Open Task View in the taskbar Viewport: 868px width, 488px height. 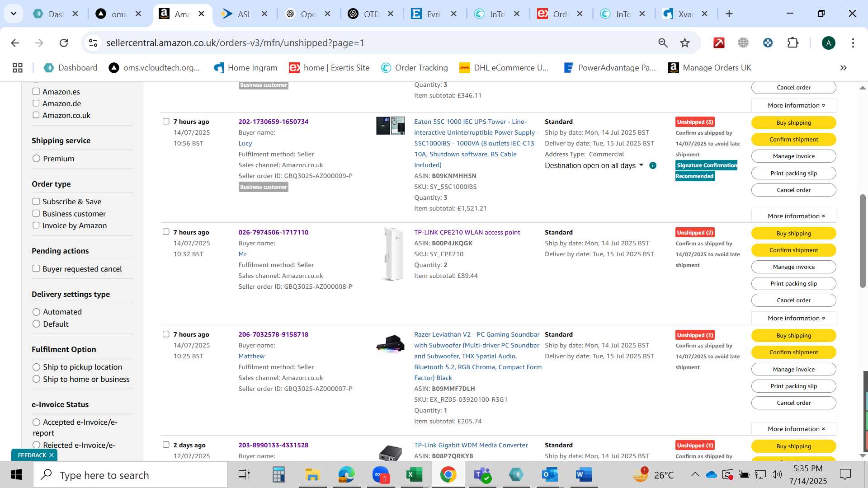click(244, 475)
